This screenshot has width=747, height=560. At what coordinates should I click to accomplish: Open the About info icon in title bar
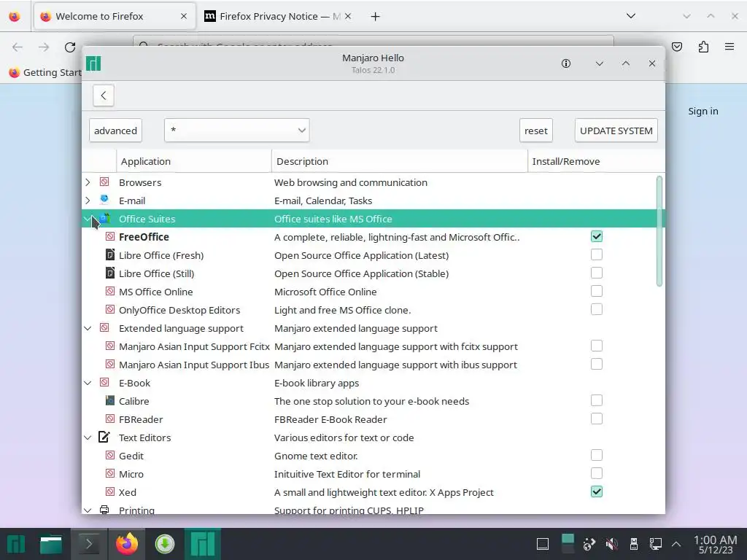(x=566, y=63)
